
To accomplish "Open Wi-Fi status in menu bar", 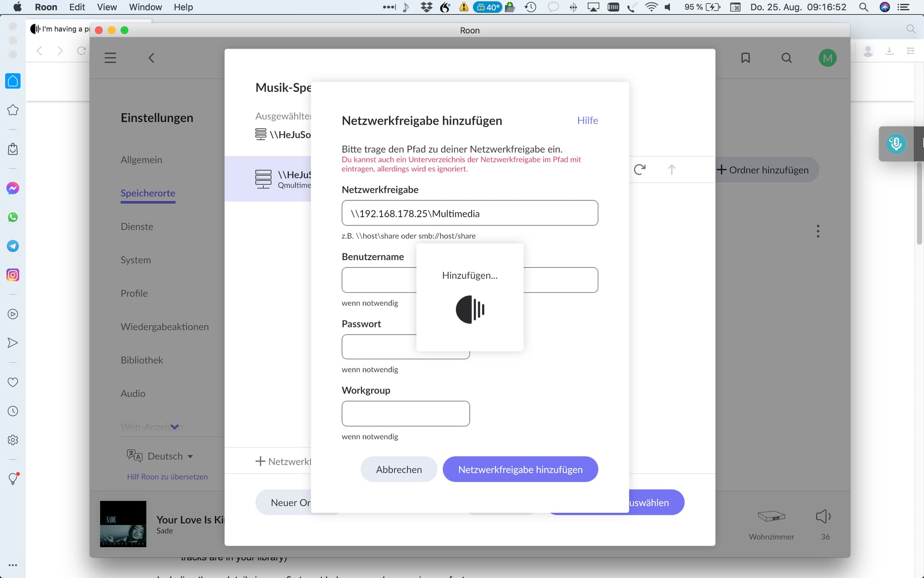I will pos(651,7).
